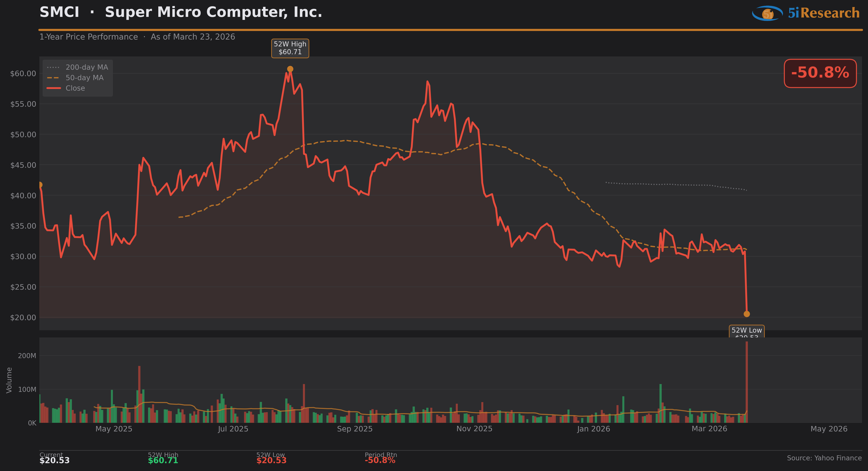Click the Jan 2026 axis label
The width and height of the screenshot is (868, 471).
pos(593,429)
